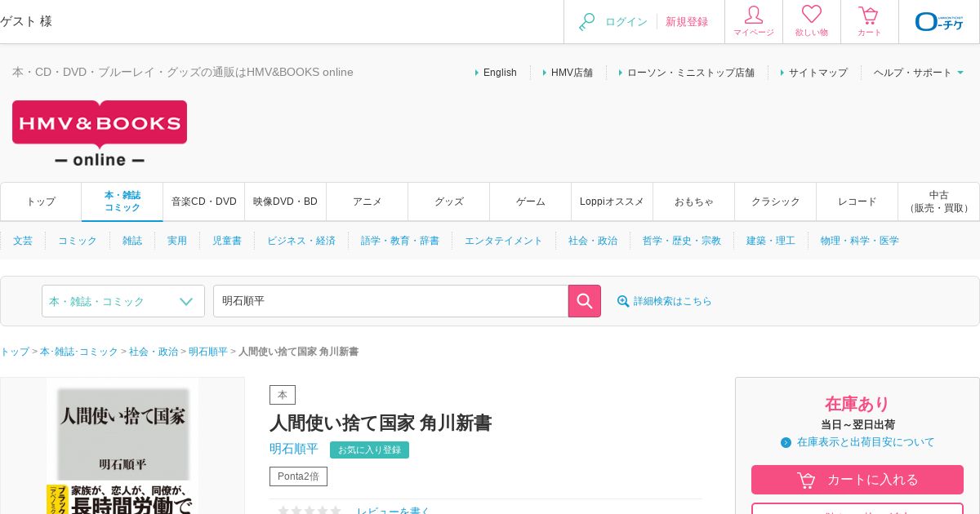Click the Ponta2倍 badge

[x=298, y=476]
